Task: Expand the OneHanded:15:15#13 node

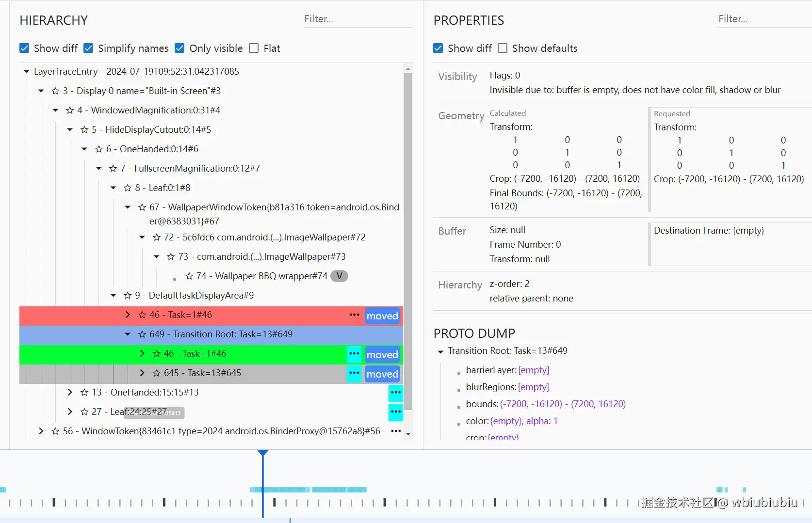Action: 70,393
